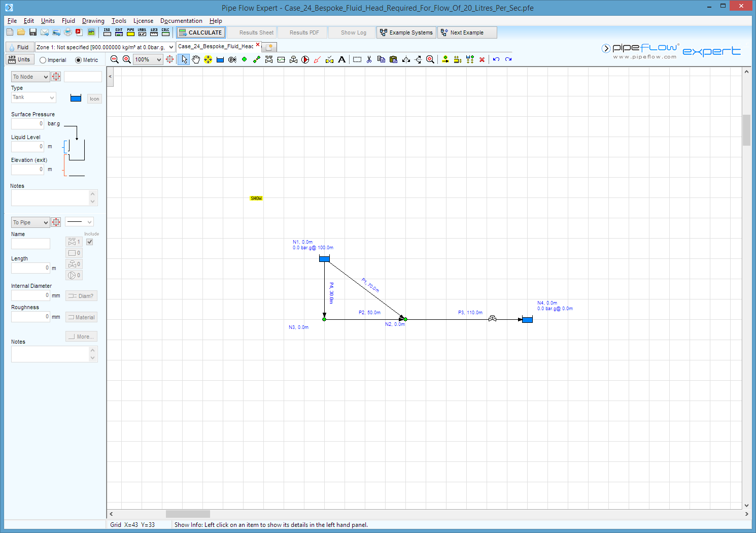756x533 pixels.
Task: Select the green join point node tool
Action: click(245, 59)
